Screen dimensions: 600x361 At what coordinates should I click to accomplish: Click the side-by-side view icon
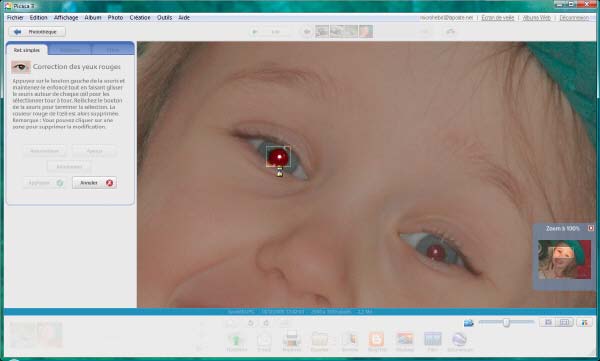tap(564, 323)
